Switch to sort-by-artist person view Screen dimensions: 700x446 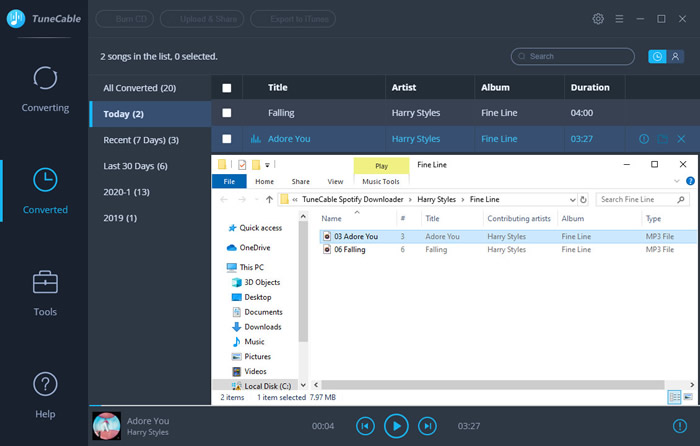pyautogui.click(x=675, y=56)
